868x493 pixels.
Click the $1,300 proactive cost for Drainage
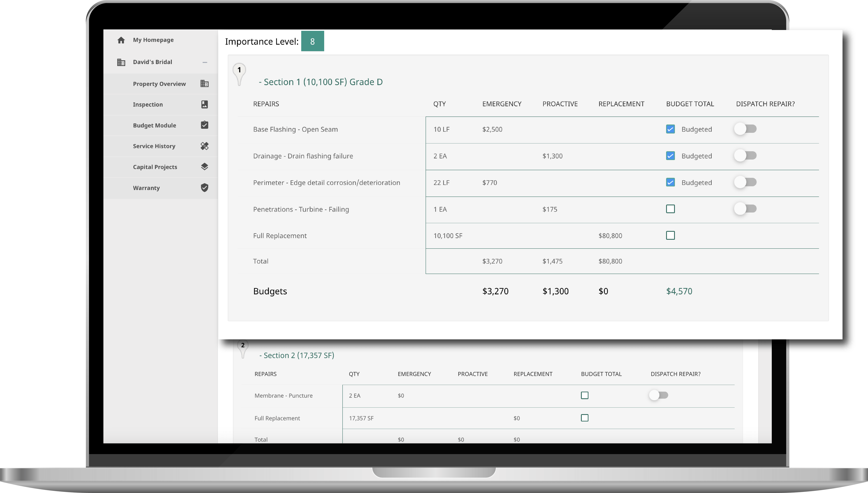click(x=552, y=156)
